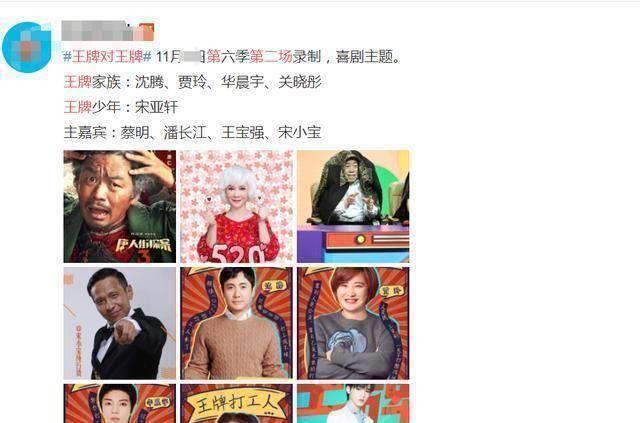Open the white-haired woman 520 photo
Viewport: 640px width, 423px height.
[236, 206]
